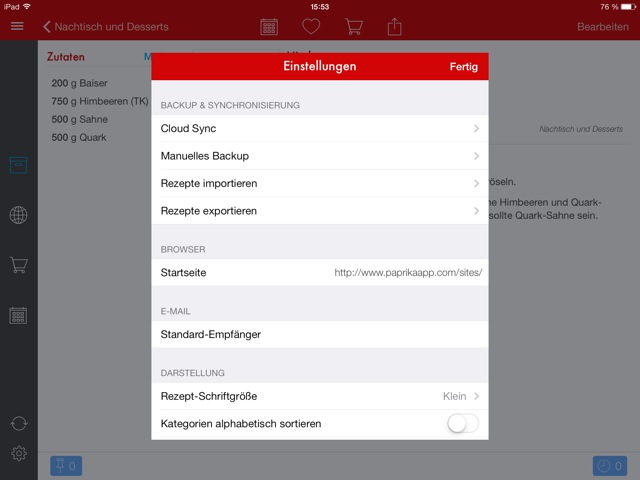This screenshot has height=480, width=640.
Task: Tap the heart favorite icon
Action: (x=311, y=27)
